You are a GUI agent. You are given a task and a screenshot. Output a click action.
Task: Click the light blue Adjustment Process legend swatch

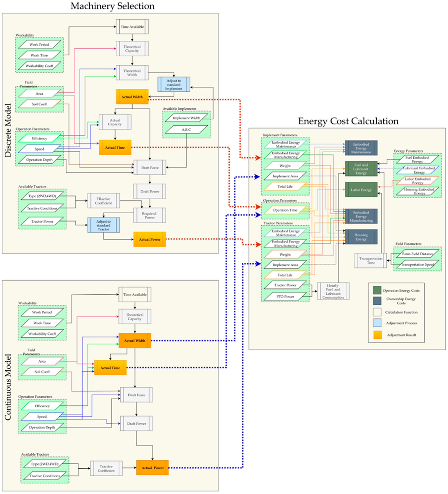point(377,323)
